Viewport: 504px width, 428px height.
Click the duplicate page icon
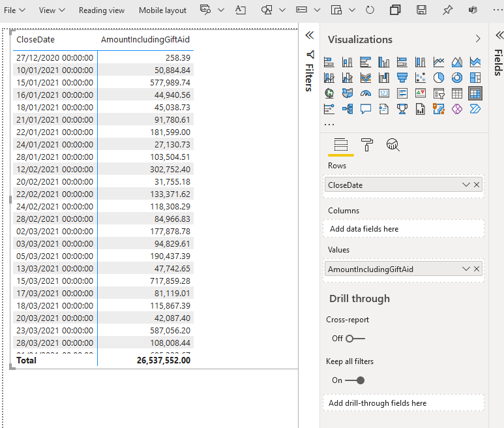click(395, 10)
